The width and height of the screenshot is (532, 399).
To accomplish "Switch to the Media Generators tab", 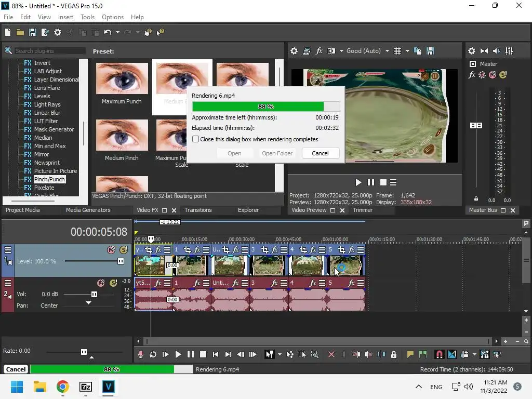I will 88,210.
